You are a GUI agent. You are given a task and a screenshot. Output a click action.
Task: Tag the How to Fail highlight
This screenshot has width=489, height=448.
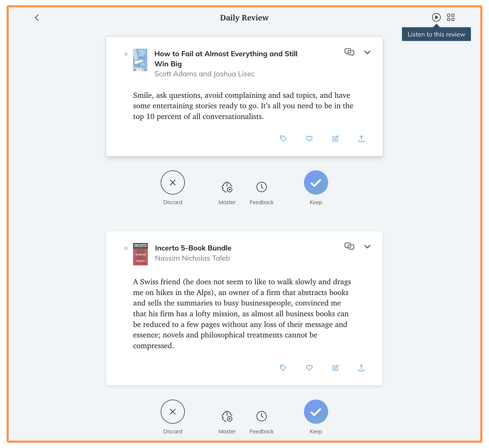click(283, 139)
